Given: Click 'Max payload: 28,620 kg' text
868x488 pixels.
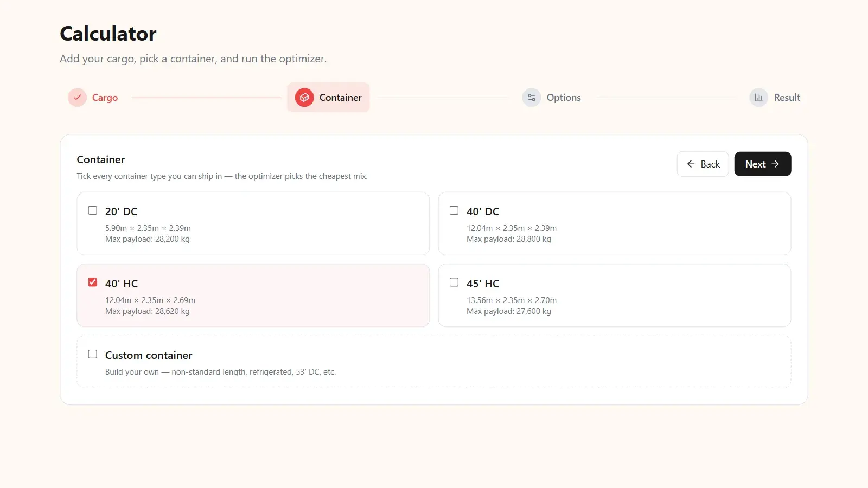Looking at the screenshot, I should click(148, 311).
